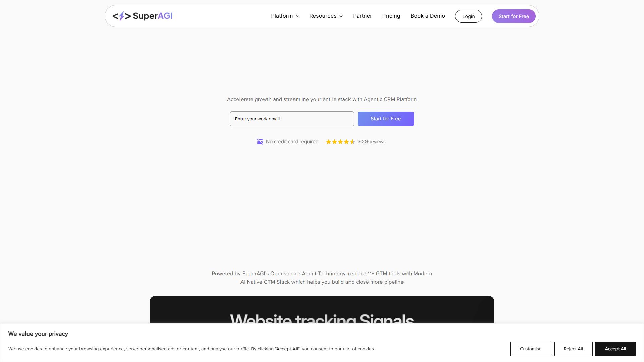
Task: Click Start for Free beside email field
Action: click(x=386, y=119)
